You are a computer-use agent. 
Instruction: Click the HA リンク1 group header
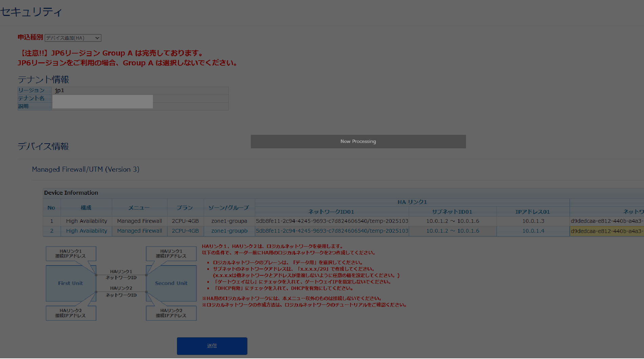(412, 202)
